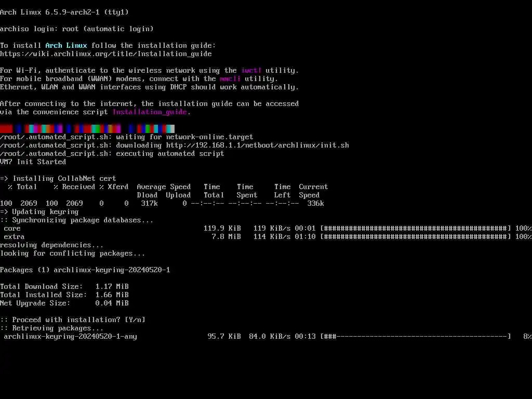Click the core database progress bar

(x=416, y=229)
